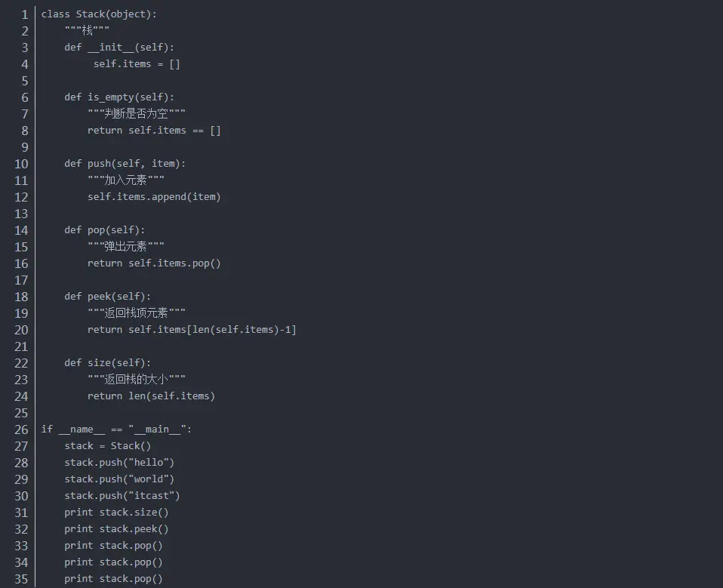Click "def push(self, item):" definition
723x588 pixels.
[125, 164]
